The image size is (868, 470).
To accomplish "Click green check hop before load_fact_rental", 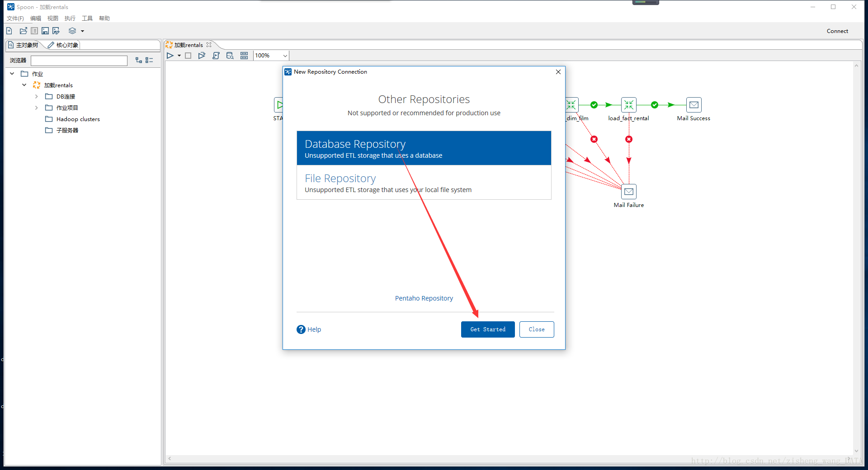I will (x=594, y=105).
